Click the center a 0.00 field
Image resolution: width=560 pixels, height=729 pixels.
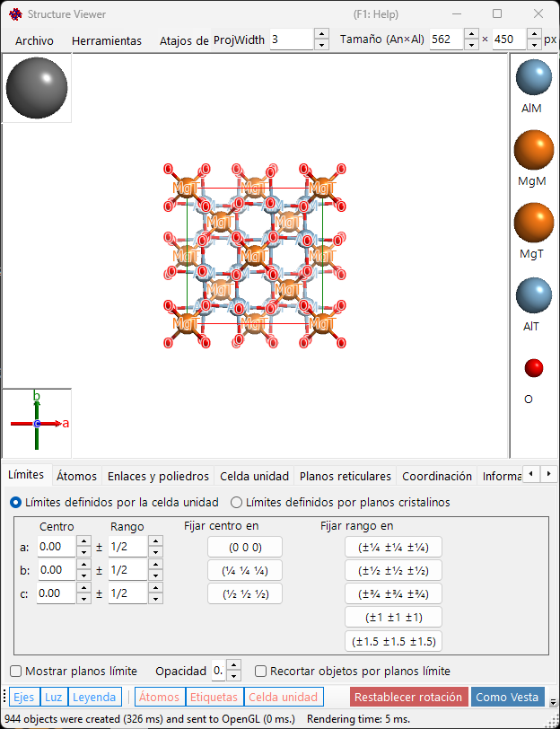click(57, 547)
